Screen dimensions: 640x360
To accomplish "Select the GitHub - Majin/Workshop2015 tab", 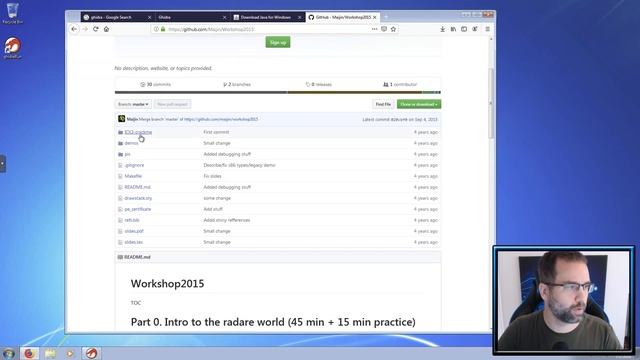I will (341, 17).
